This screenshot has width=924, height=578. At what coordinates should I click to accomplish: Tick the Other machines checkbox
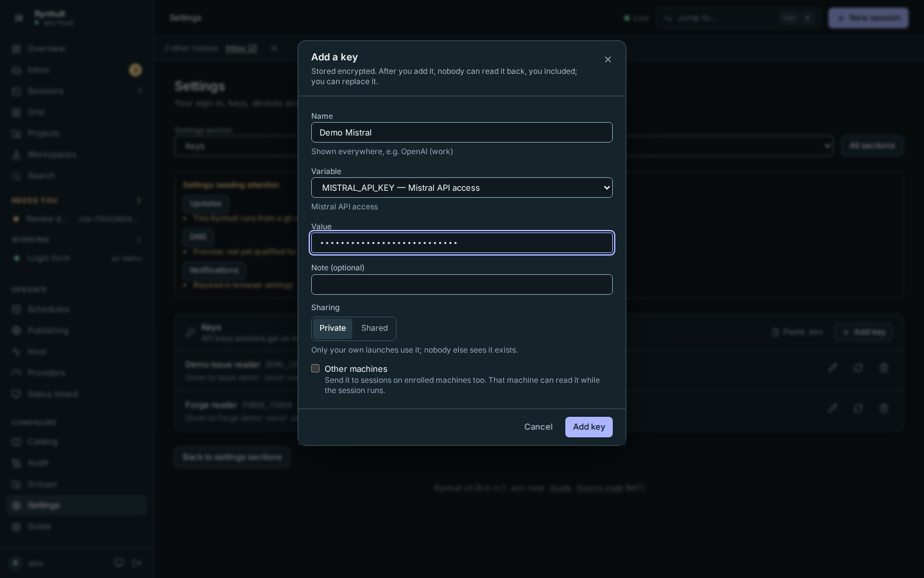click(315, 369)
